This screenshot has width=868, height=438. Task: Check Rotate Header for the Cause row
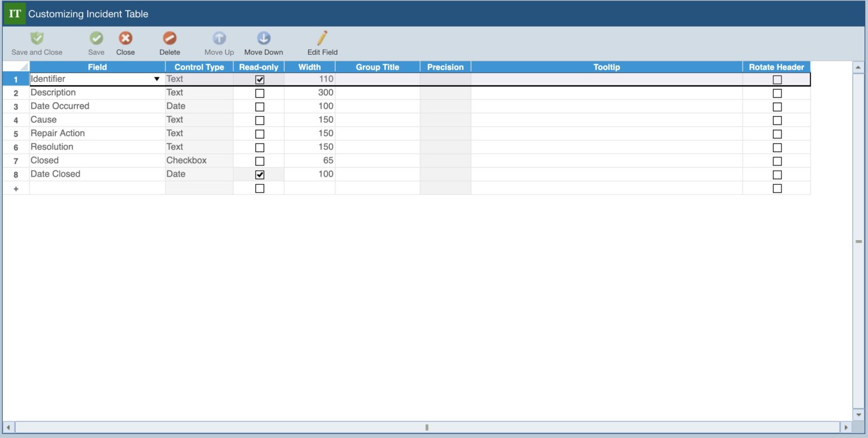[x=777, y=120]
